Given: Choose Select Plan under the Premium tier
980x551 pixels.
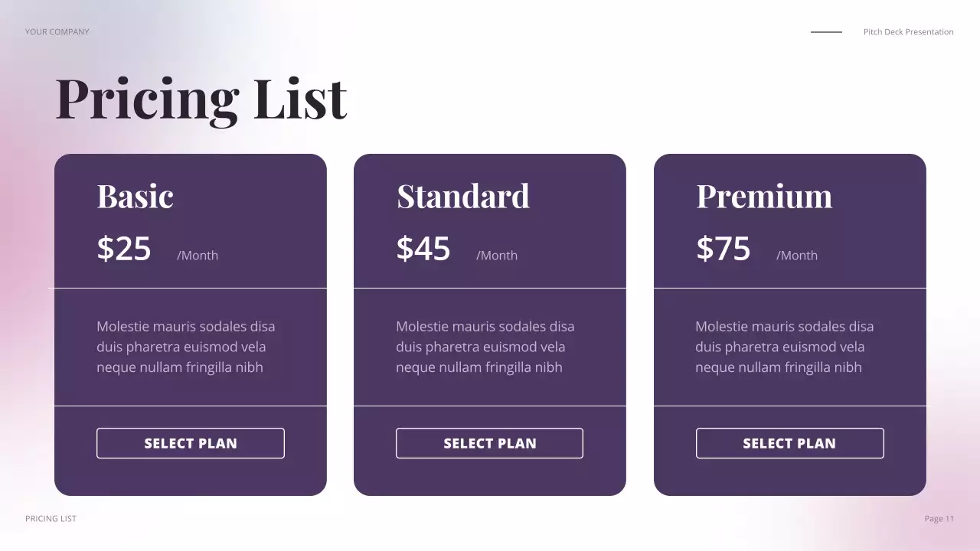Looking at the screenshot, I should [789, 443].
